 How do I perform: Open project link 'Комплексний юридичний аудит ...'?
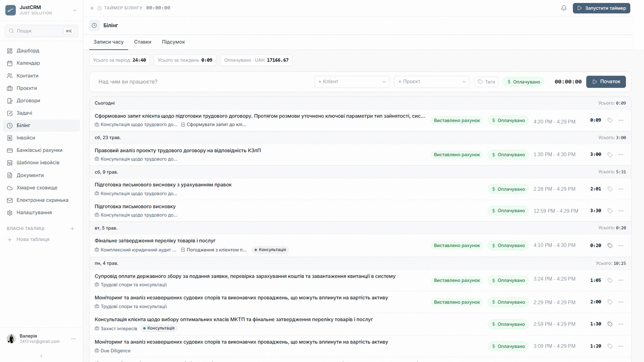coord(136,250)
